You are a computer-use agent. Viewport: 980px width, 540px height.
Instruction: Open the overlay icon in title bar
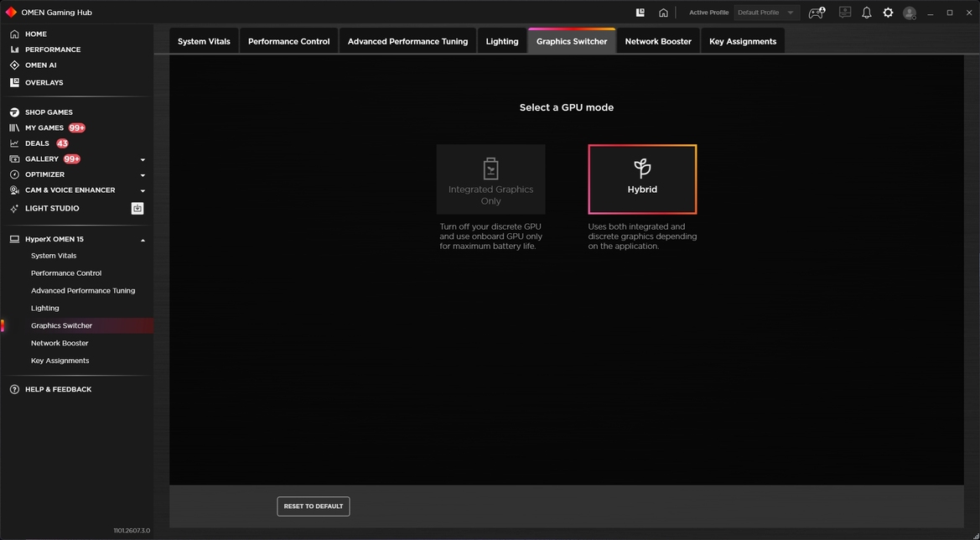point(640,13)
